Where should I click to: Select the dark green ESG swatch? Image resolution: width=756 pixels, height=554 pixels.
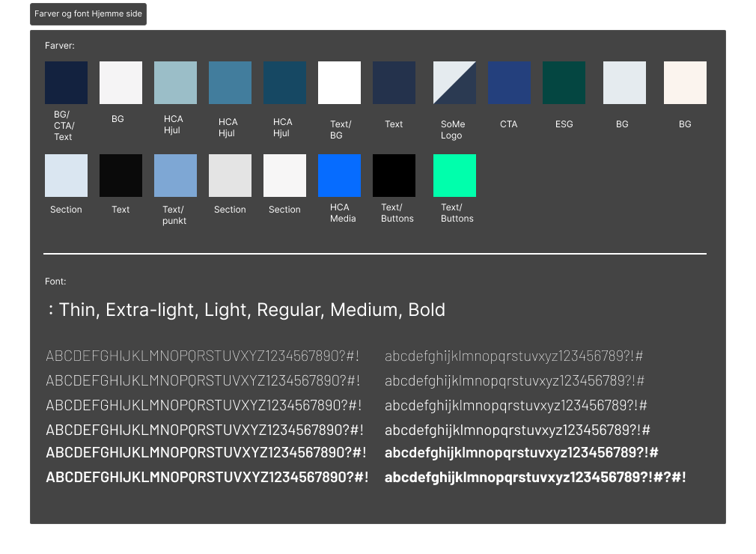(x=564, y=82)
